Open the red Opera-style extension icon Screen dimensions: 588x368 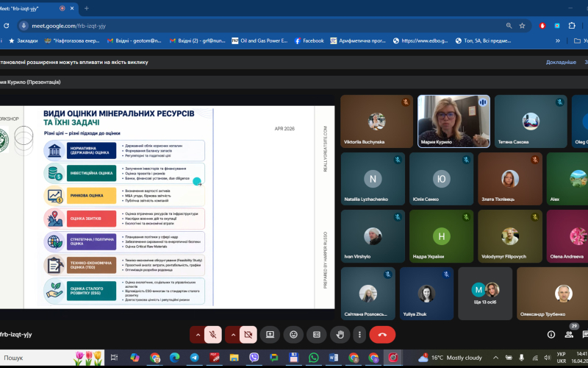point(542,26)
